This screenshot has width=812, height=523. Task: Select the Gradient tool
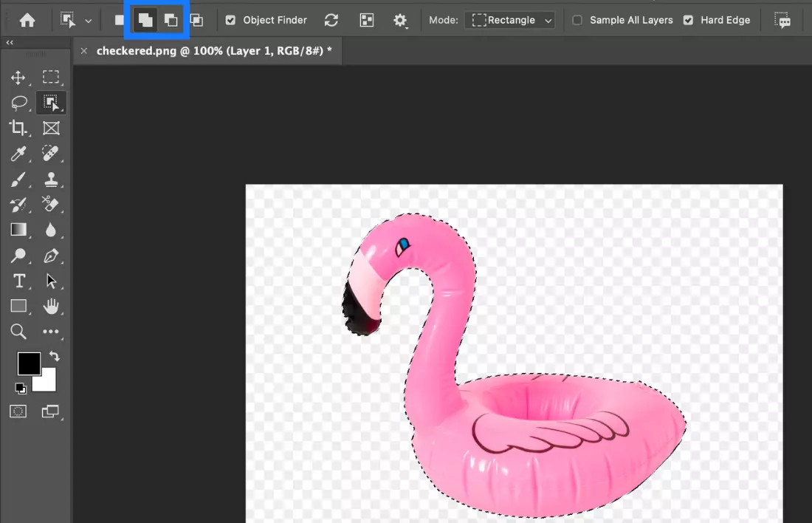[x=18, y=230]
